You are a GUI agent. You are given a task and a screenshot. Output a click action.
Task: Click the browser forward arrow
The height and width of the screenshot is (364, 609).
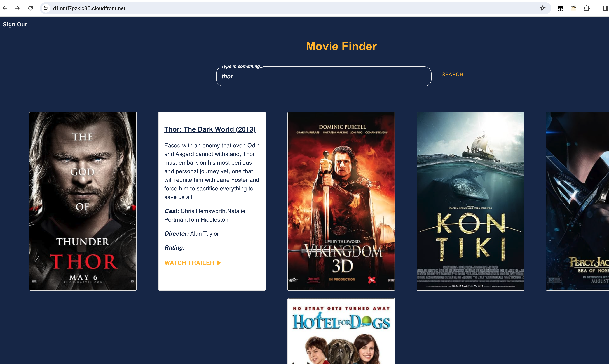click(x=17, y=8)
